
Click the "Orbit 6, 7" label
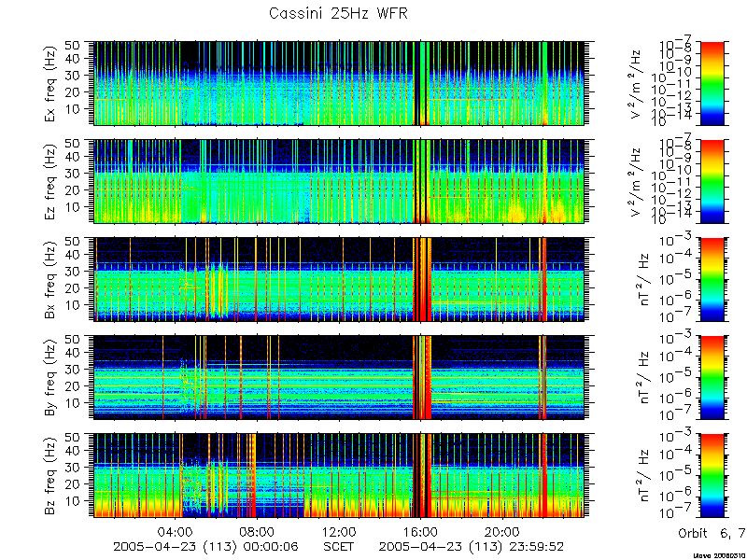pyautogui.click(x=712, y=533)
